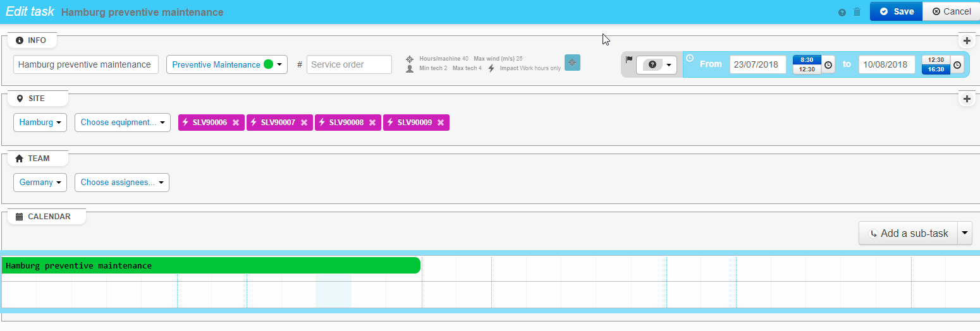Click the Service order input field
The image size is (980, 331).
pos(349,64)
